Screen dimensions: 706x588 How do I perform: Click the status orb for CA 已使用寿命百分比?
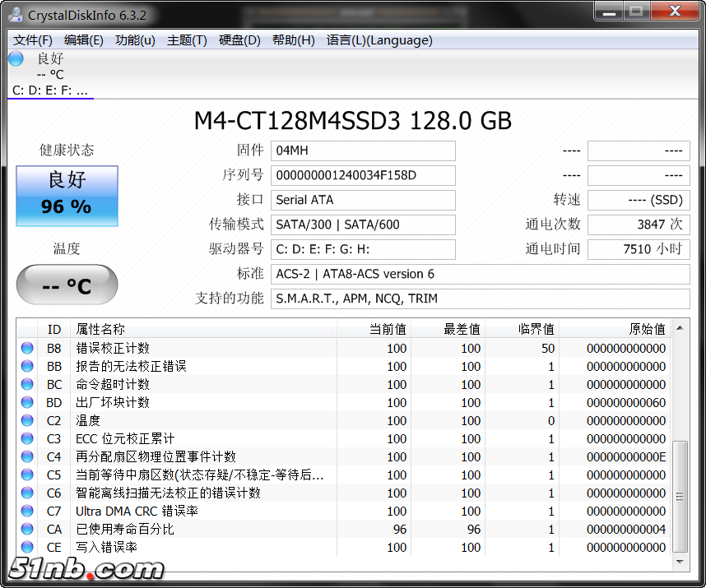pyautogui.click(x=27, y=530)
